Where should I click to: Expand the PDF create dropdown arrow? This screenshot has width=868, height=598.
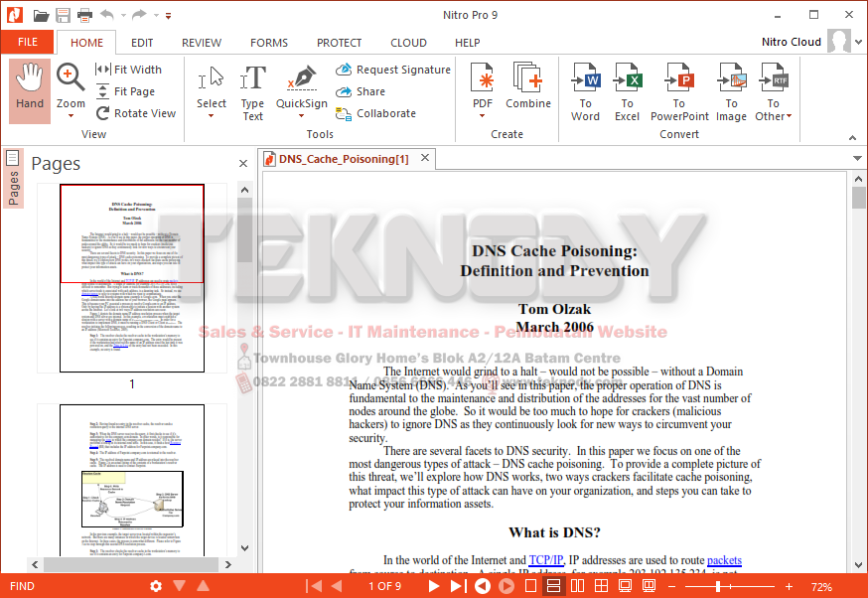click(x=482, y=115)
